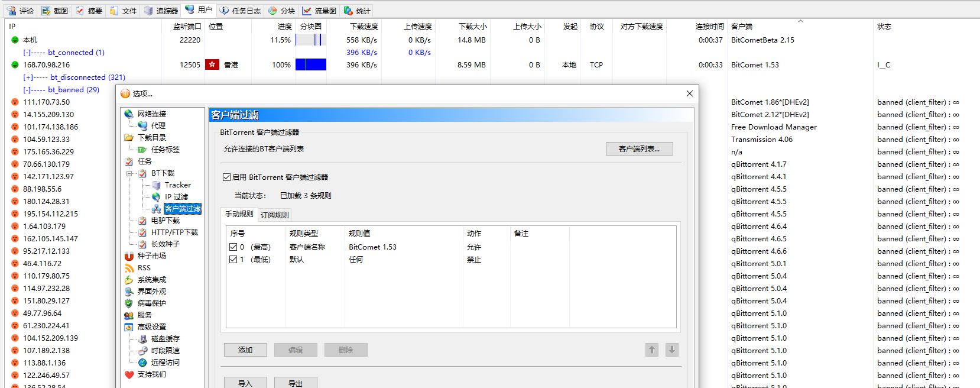Click the 分块 tab icon
The height and width of the screenshot is (388, 980).
tap(272, 11)
